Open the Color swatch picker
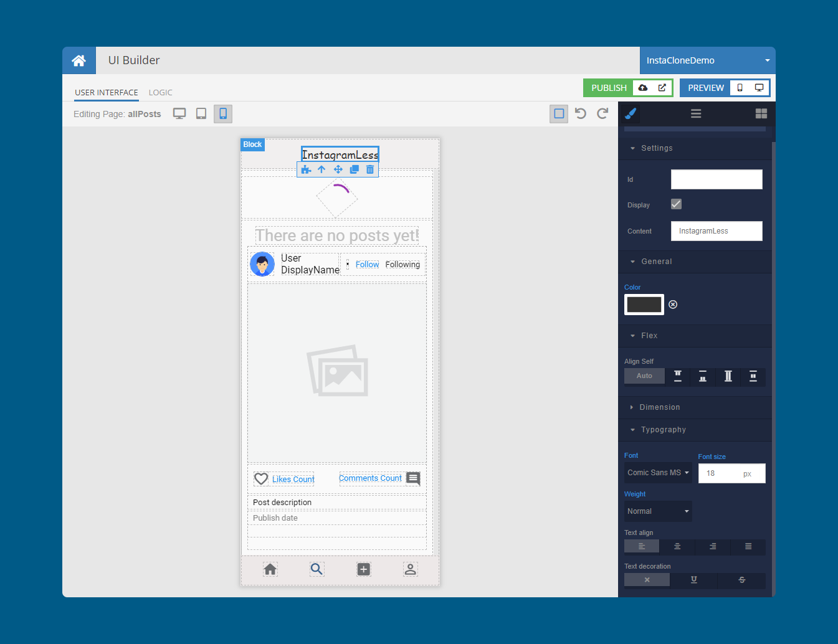The image size is (838, 644). click(644, 305)
